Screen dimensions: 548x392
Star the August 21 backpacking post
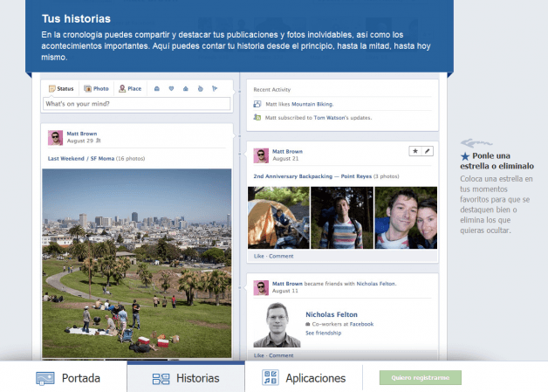[x=414, y=151]
